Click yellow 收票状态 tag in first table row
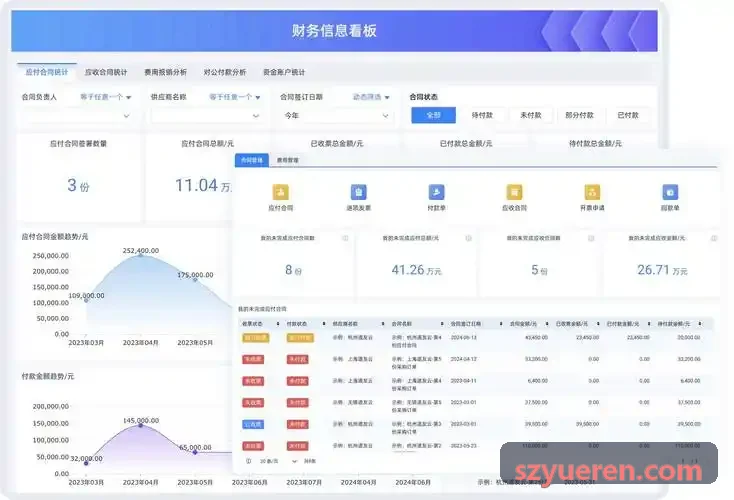The height and width of the screenshot is (500, 734). pyautogui.click(x=256, y=338)
